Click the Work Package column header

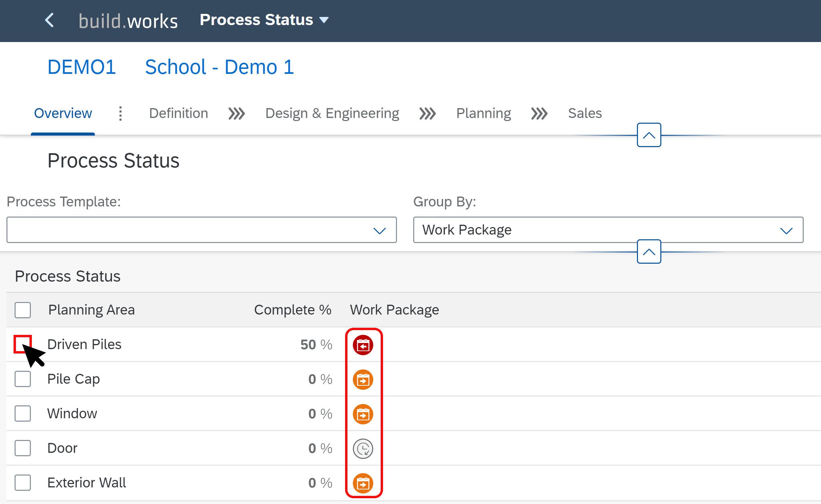tap(395, 310)
